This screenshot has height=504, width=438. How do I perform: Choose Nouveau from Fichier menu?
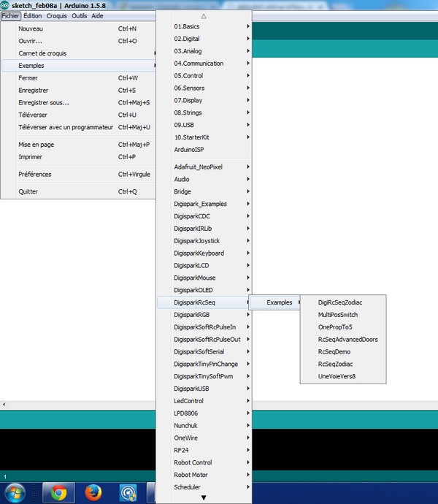[79, 28]
